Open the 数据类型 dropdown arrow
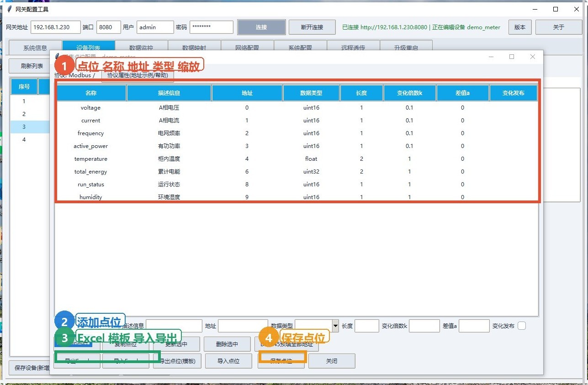The image size is (588, 385). point(335,326)
